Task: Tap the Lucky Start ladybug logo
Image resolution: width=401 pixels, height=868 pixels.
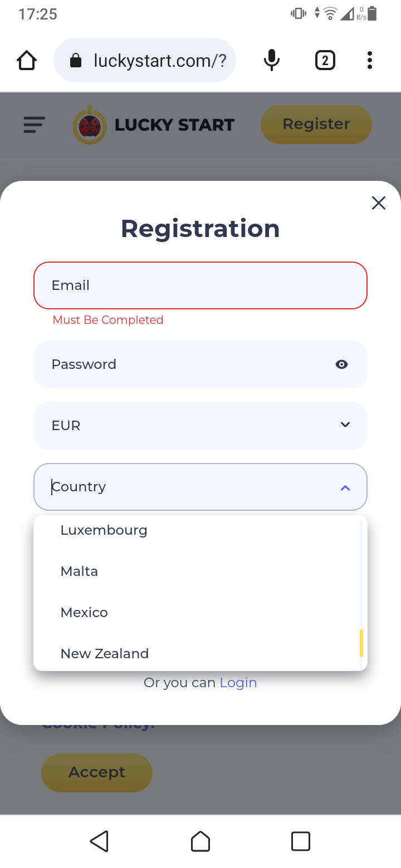Action: (90, 125)
